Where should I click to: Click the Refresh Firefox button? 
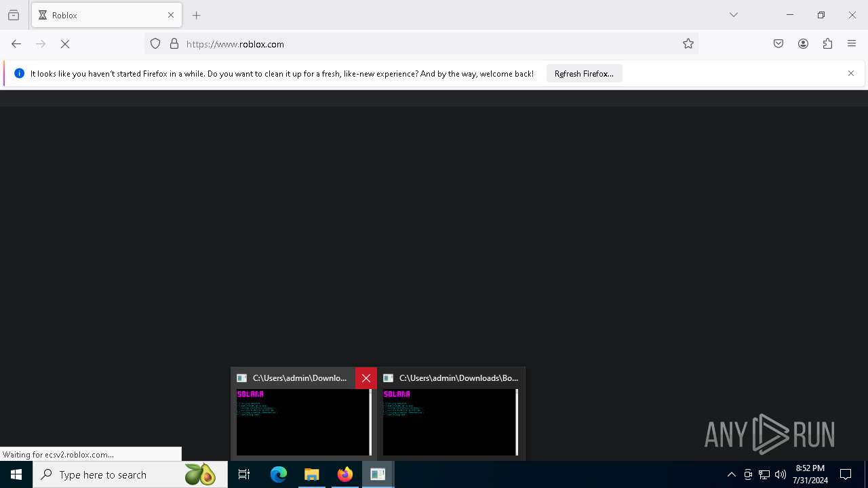click(584, 73)
